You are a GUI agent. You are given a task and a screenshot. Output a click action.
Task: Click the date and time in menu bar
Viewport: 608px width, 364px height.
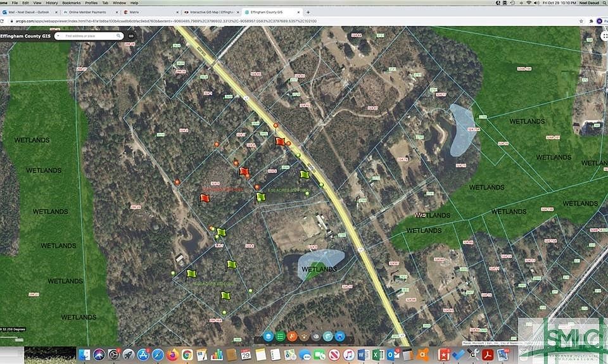point(559,3)
